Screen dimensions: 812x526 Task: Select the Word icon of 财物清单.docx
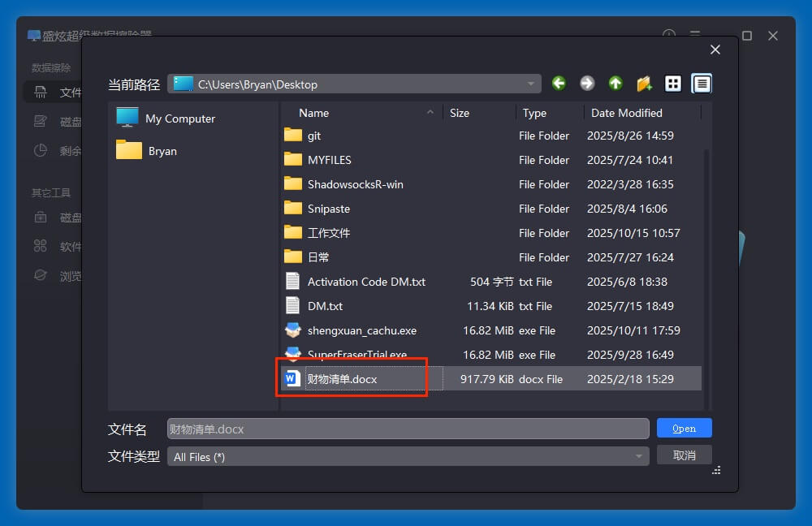click(293, 379)
